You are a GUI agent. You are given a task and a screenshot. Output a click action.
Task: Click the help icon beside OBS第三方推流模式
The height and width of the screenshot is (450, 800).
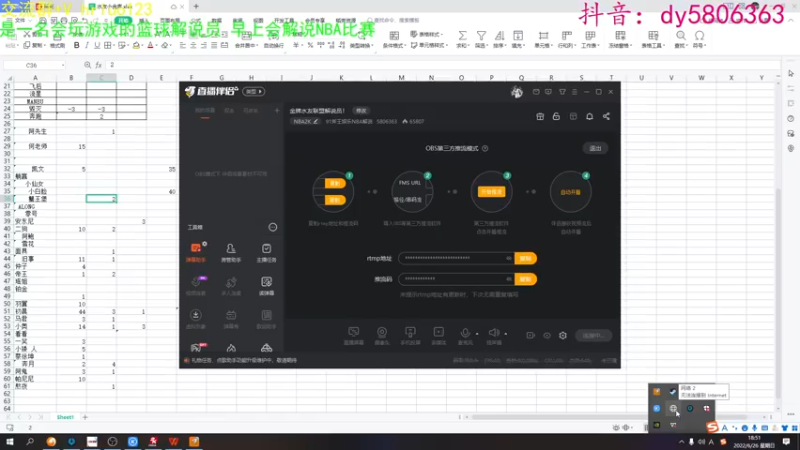(x=485, y=148)
